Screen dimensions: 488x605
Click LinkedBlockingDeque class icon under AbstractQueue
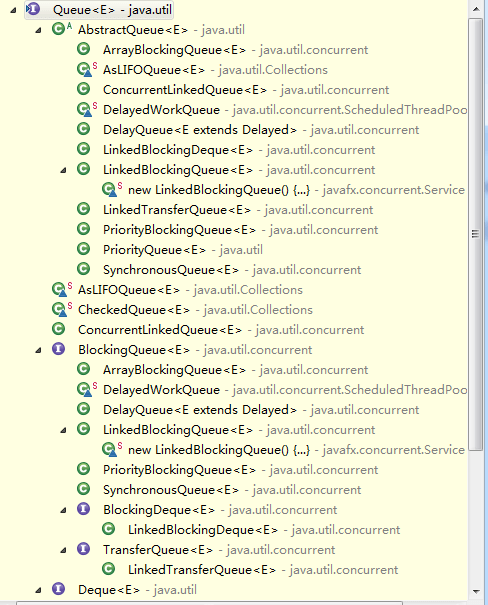(83, 149)
